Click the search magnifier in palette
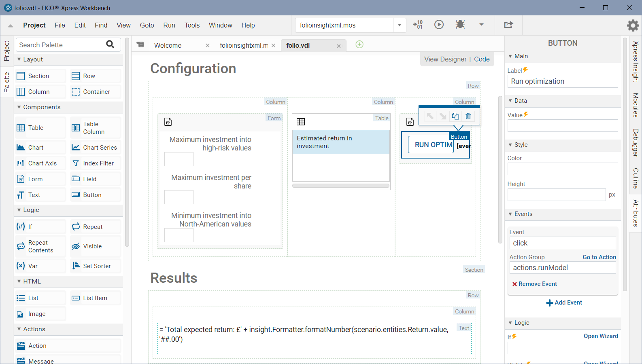The width and height of the screenshot is (642, 364). click(x=110, y=44)
